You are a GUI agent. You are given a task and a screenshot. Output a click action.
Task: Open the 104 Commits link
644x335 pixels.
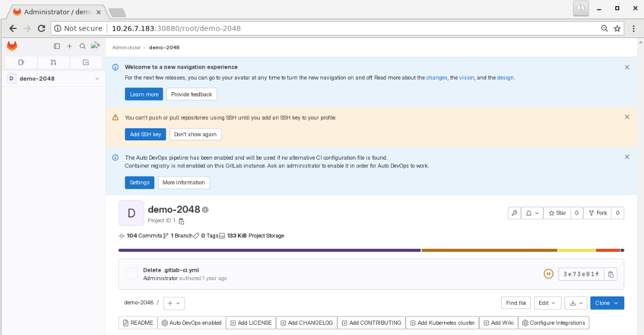click(x=140, y=236)
